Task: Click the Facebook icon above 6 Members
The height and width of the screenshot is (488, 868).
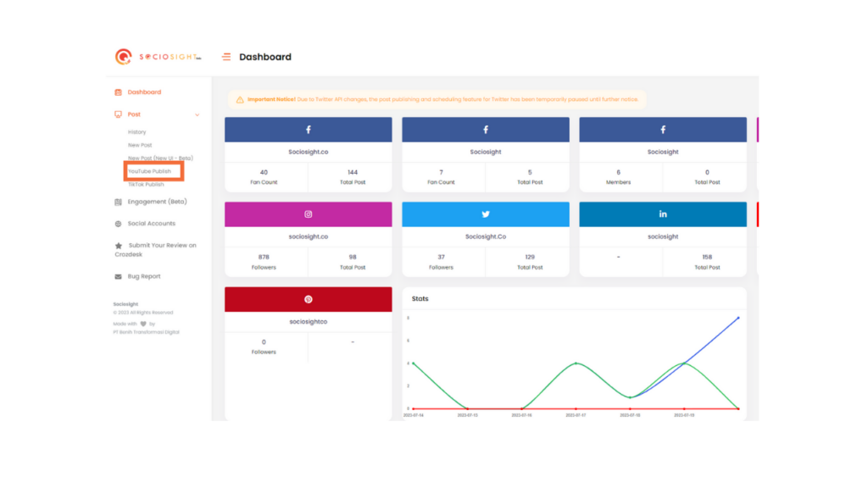Action: point(663,130)
